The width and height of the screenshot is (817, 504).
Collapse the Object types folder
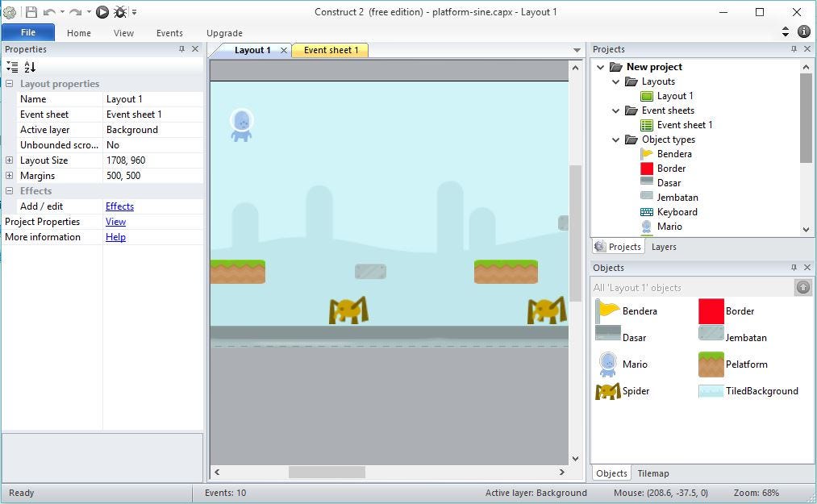[x=616, y=140]
